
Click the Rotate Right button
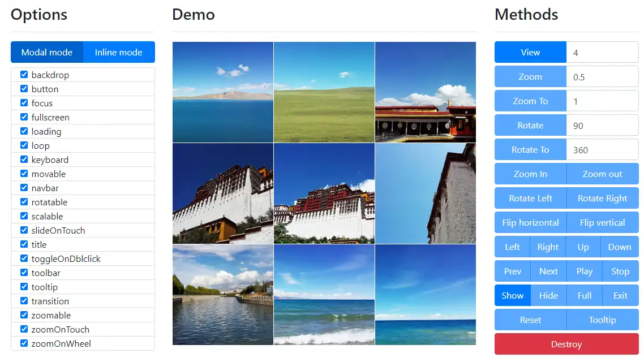603,198
